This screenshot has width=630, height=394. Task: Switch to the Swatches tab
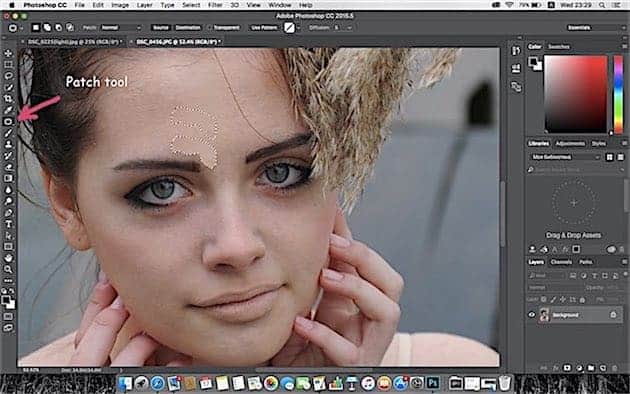[x=558, y=47]
